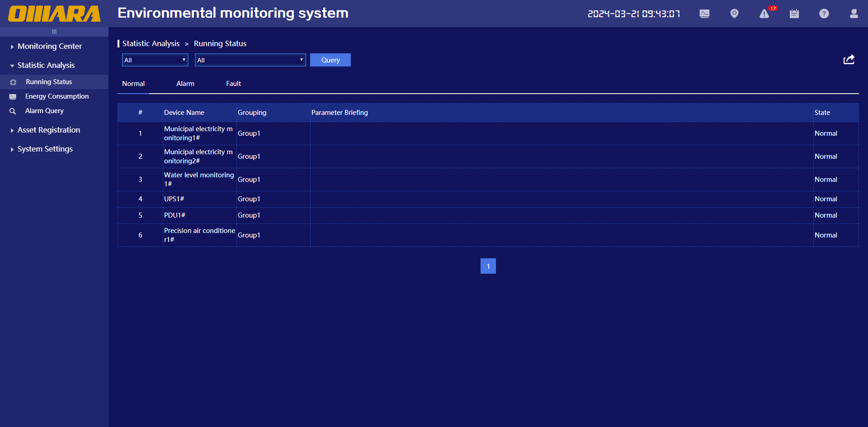Open the user account profile icon

click(x=854, y=14)
